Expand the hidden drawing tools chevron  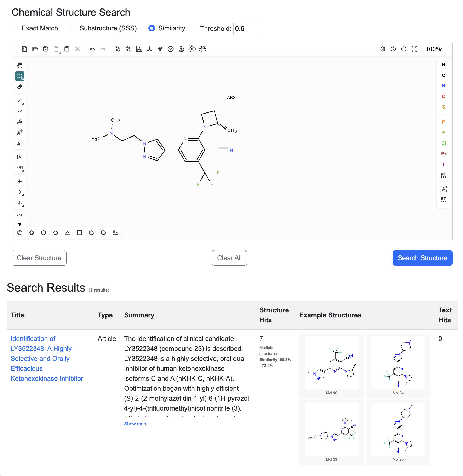click(20, 224)
